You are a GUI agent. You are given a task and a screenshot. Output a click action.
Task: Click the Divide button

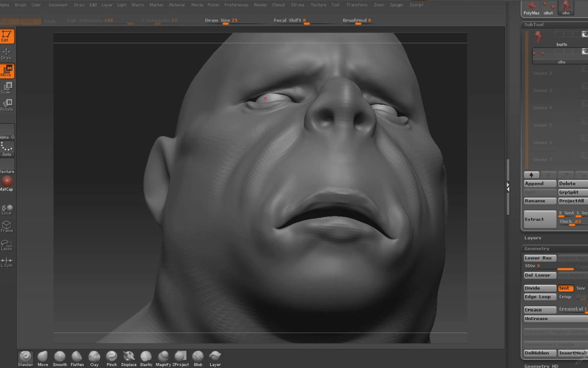point(540,288)
